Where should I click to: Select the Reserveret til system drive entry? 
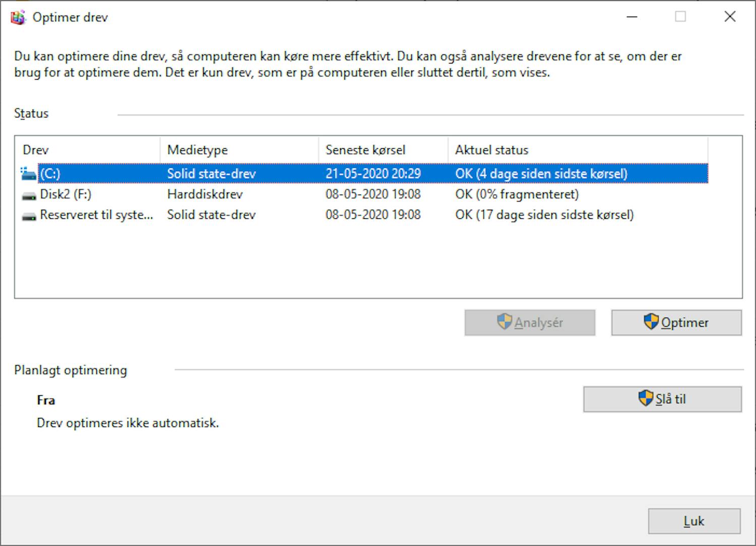point(202,215)
